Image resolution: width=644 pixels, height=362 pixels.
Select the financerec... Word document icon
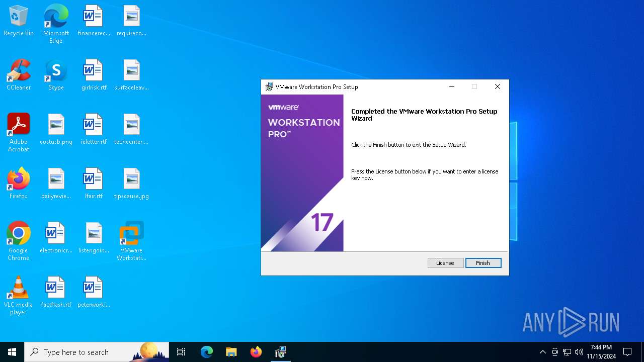[94, 21]
